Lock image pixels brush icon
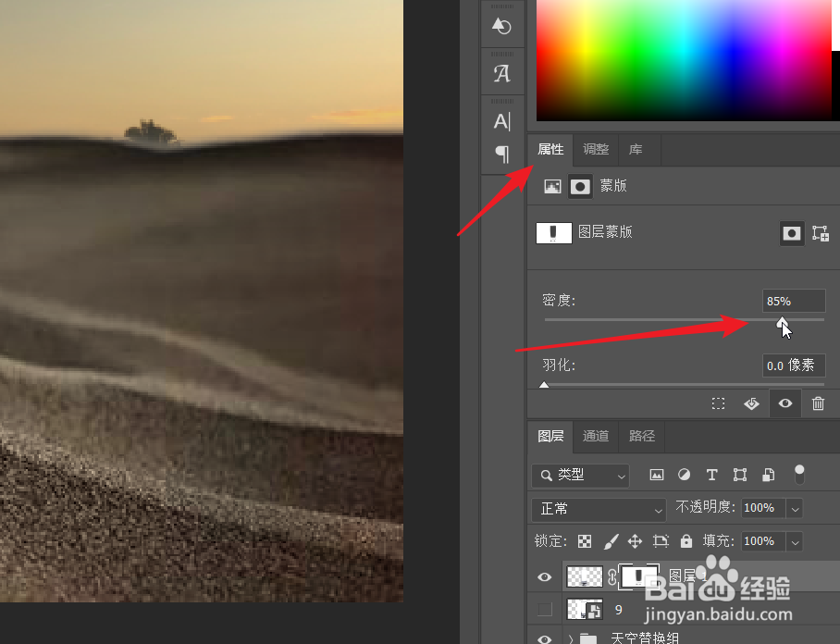This screenshot has width=840, height=644. (x=611, y=541)
